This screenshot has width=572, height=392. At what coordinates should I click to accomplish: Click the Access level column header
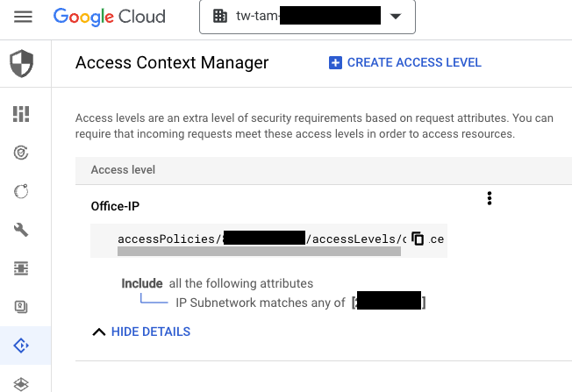[x=118, y=169]
